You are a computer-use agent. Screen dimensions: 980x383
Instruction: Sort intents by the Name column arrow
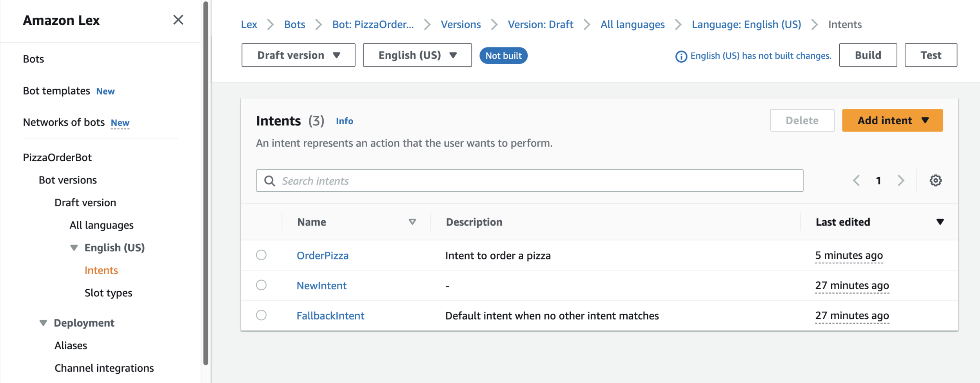(x=412, y=222)
